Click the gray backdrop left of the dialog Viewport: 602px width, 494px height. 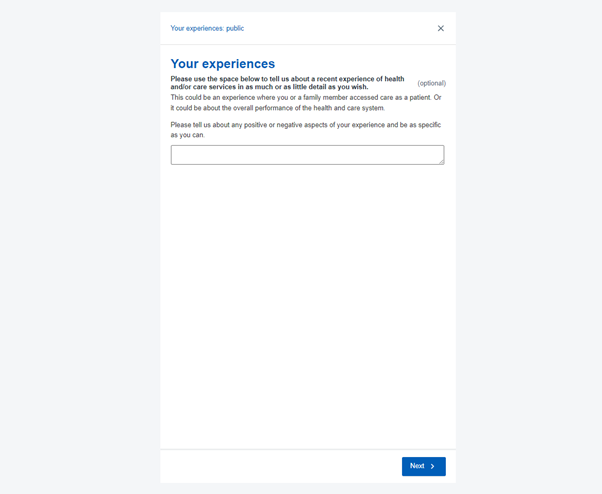click(80, 250)
